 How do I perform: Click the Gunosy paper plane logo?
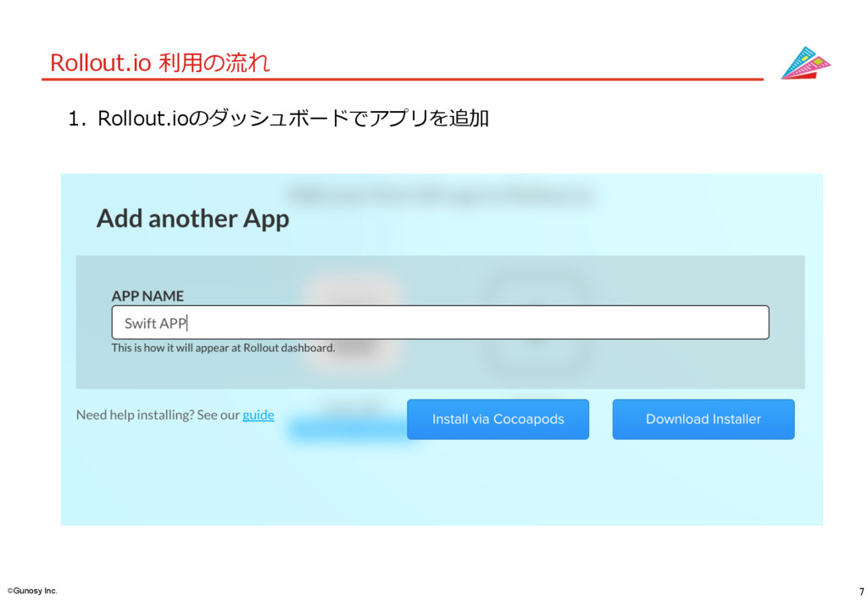(x=805, y=63)
